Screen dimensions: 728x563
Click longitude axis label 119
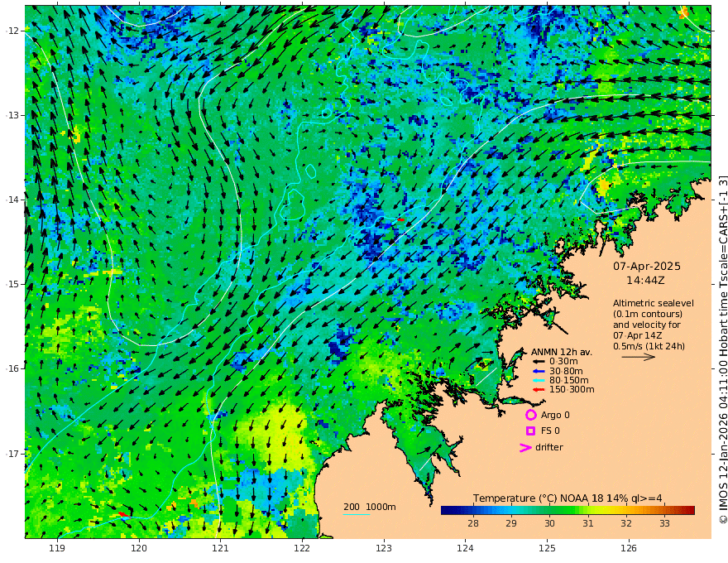[x=57, y=549]
